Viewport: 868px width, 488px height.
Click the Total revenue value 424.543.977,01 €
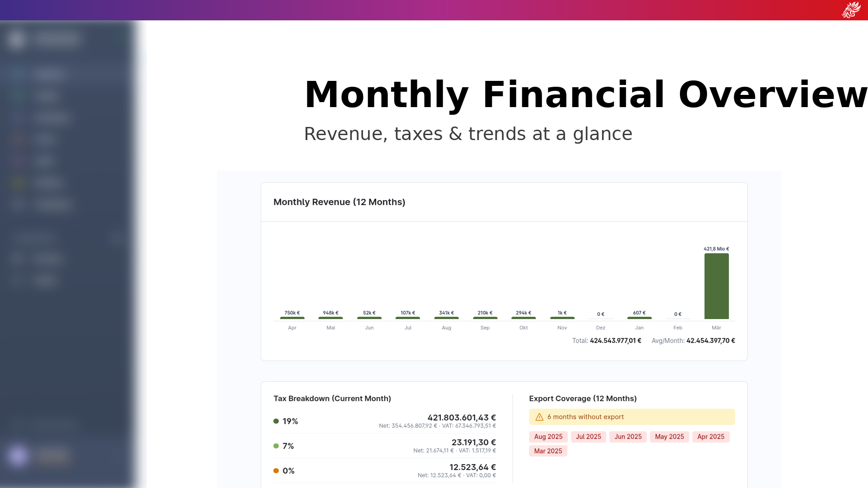point(615,341)
